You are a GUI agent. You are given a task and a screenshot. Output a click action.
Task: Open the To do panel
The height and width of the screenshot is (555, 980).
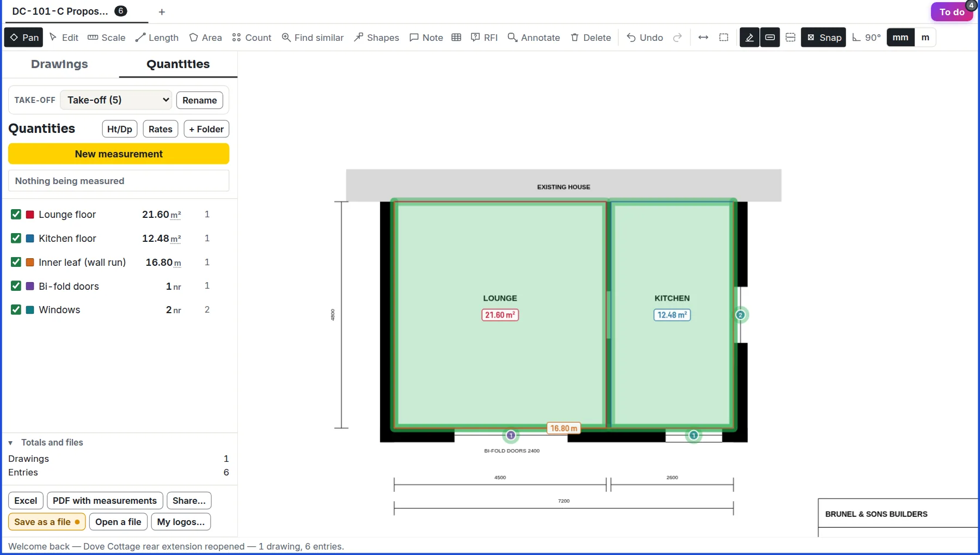click(x=952, y=12)
